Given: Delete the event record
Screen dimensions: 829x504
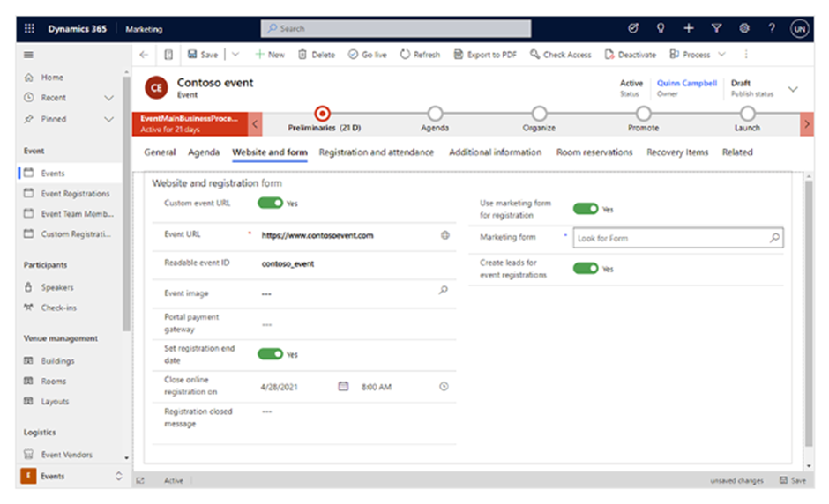Looking at the screenshot, I should tap(316, 55).
